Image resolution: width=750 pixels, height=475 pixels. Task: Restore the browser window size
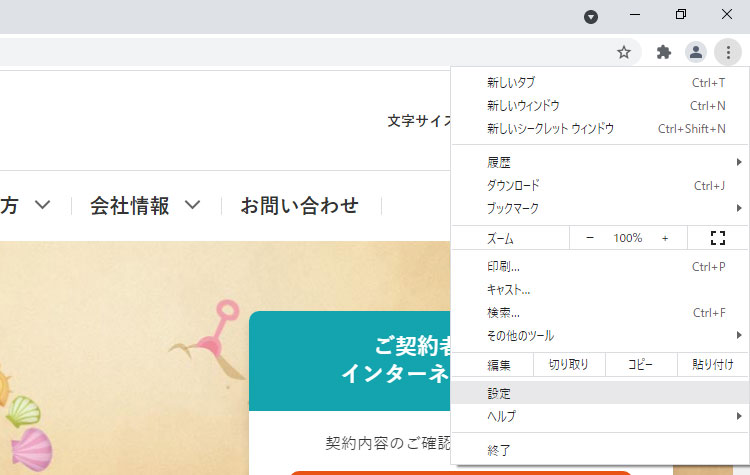coord(681,15)
